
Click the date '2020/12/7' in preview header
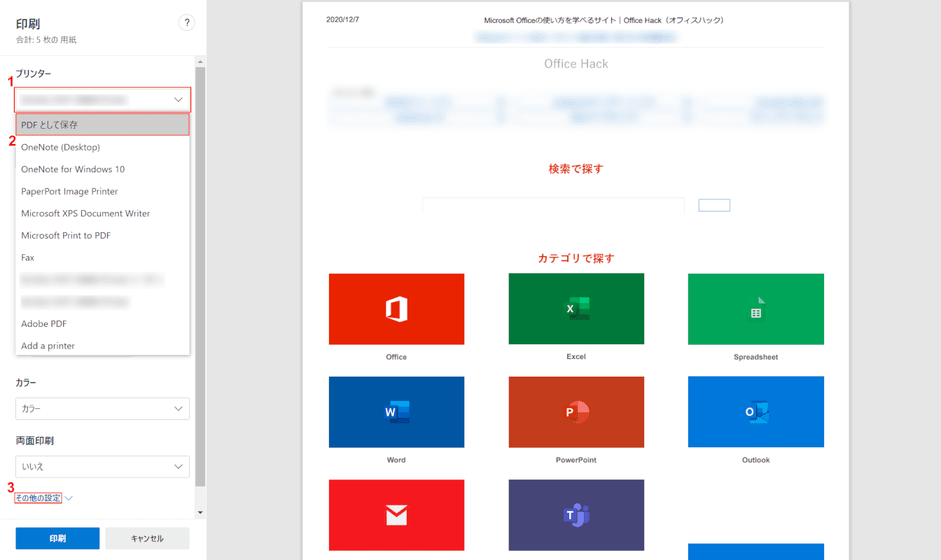[x=342, y=20]
